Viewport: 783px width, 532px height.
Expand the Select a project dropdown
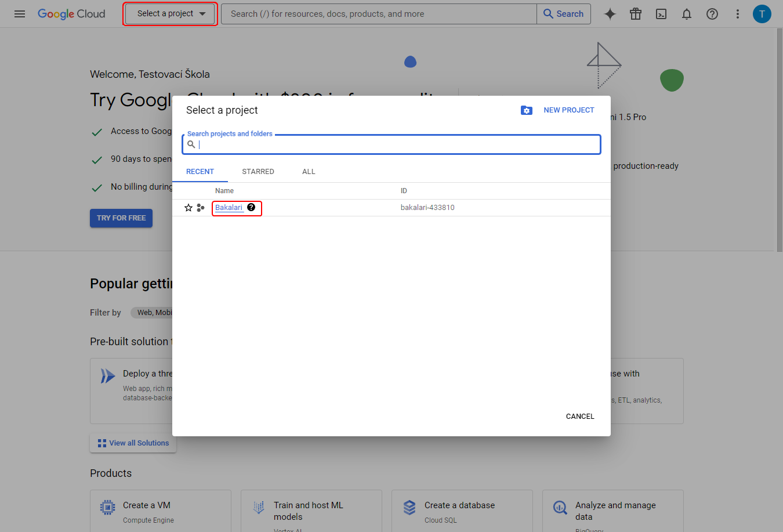click(171, 14)
